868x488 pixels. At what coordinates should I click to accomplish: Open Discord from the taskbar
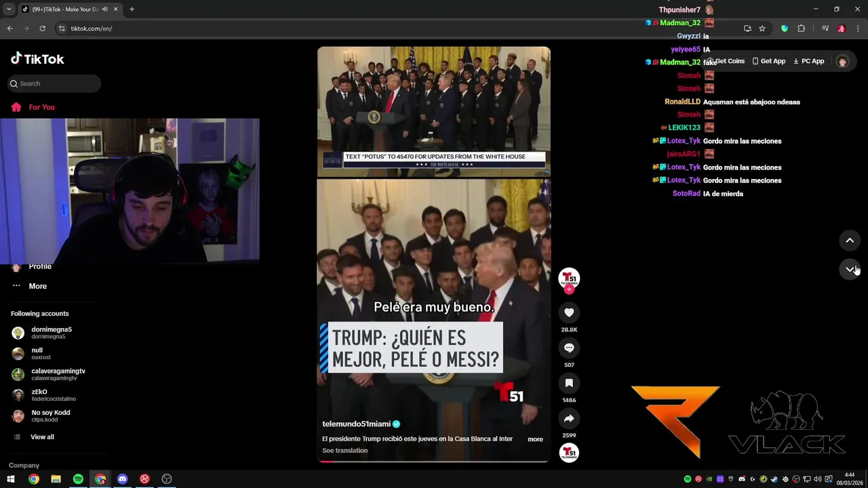[x=122, y=479]
